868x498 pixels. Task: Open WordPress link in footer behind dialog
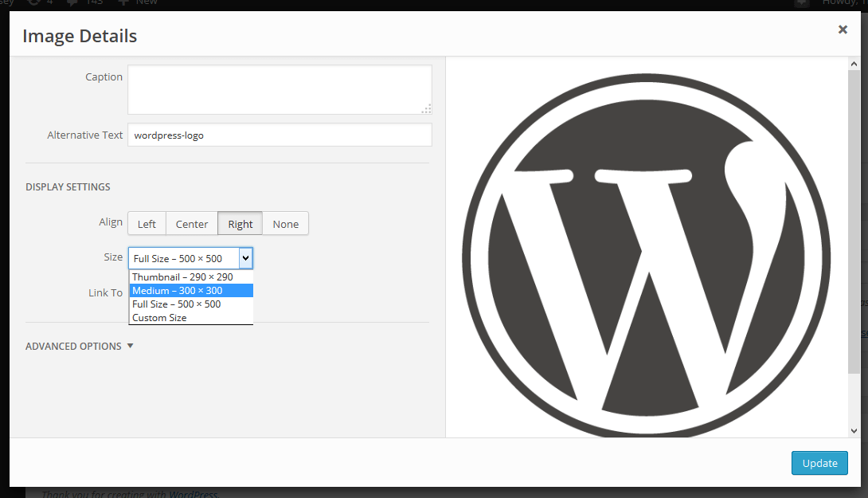coord(194,493)
